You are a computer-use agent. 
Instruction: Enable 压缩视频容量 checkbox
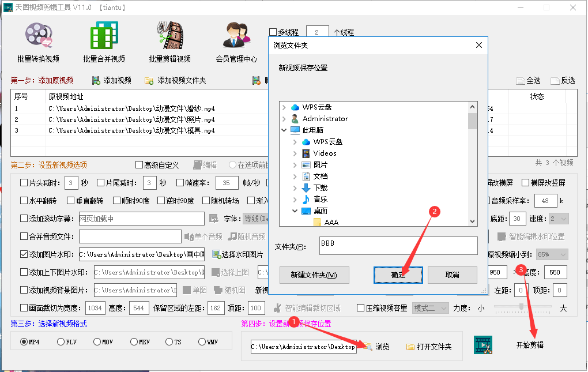click(361, 308)
